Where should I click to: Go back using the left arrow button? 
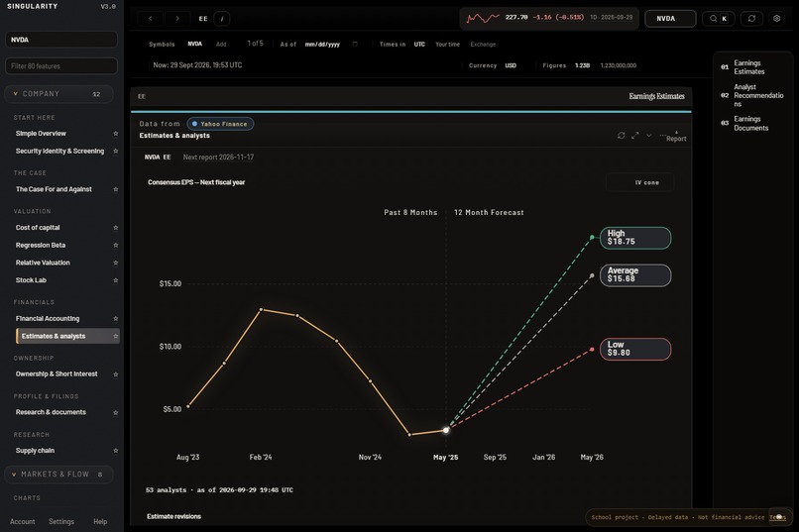pos(151,18)
